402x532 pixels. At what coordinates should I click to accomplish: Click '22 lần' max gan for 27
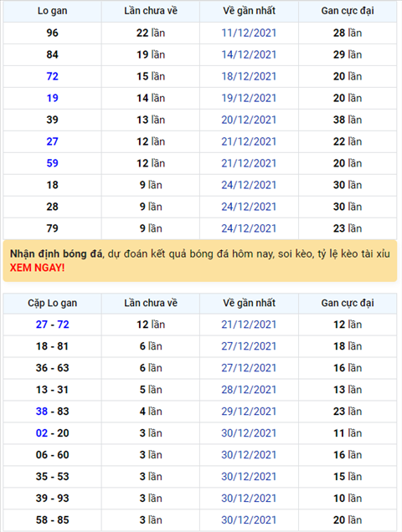pyautogui.click(x=348, y=141)
